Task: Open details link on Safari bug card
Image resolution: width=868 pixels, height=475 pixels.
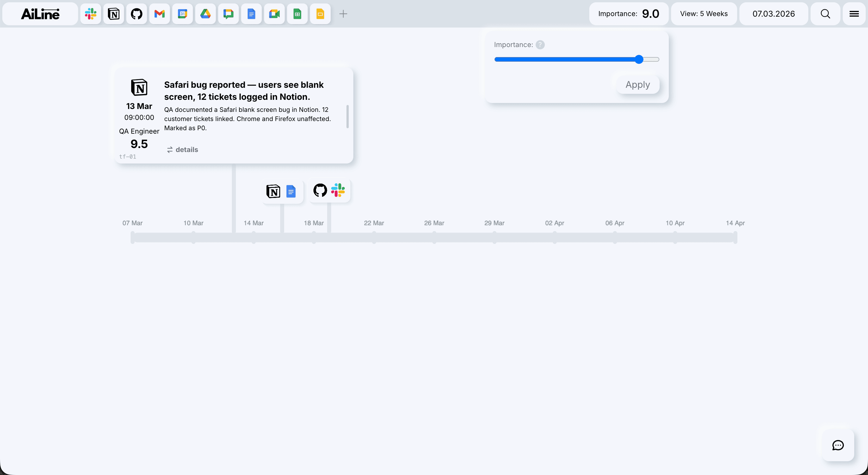Action: [182, 150]
